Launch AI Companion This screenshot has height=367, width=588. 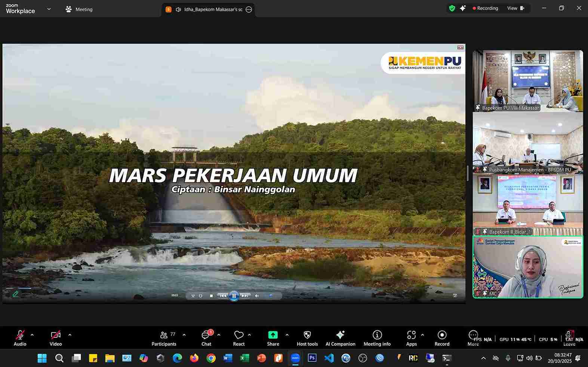(x=340, y=338)
